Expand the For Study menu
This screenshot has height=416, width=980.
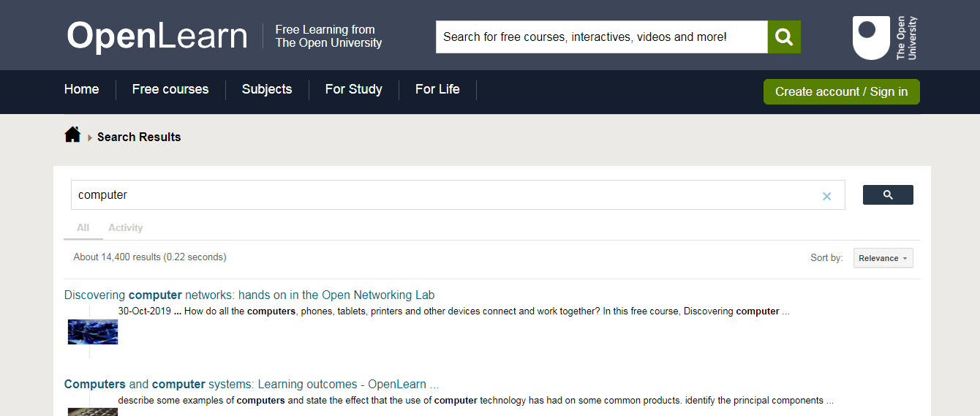(x=353, y=89)
